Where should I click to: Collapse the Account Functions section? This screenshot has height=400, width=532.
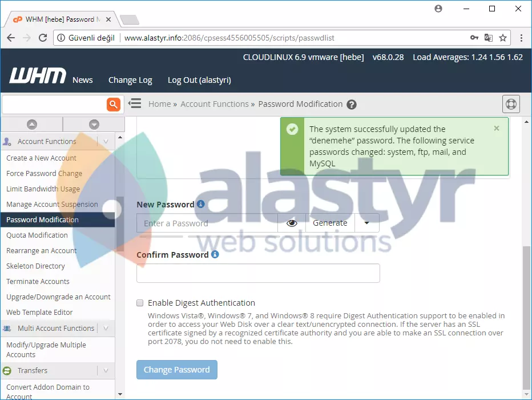pyautogui.click(x=106, y=141)
